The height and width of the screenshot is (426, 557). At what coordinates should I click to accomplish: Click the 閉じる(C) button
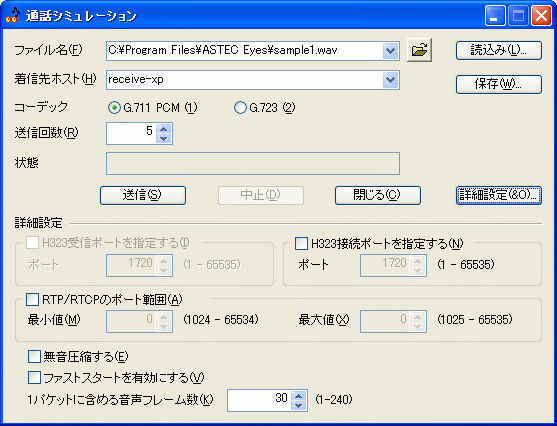378,195
